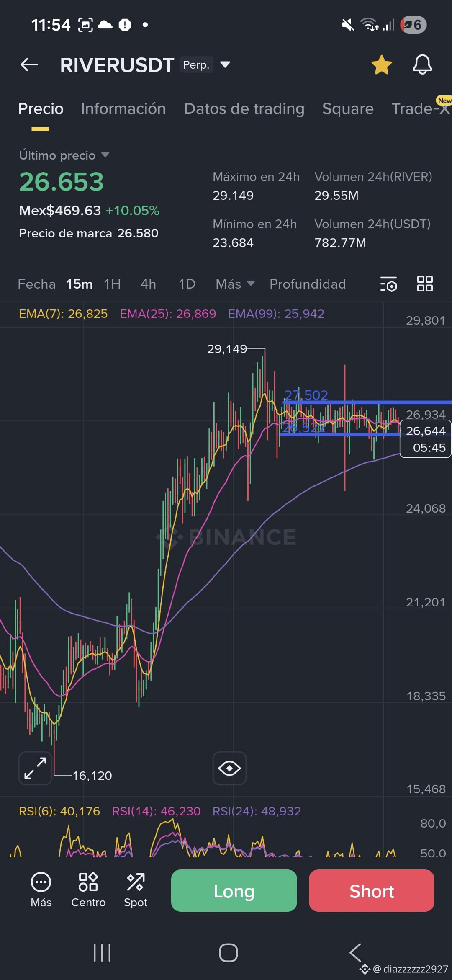Open Datos de trading tab
This screenshot has height=980, width=452.
coord(244,109)
